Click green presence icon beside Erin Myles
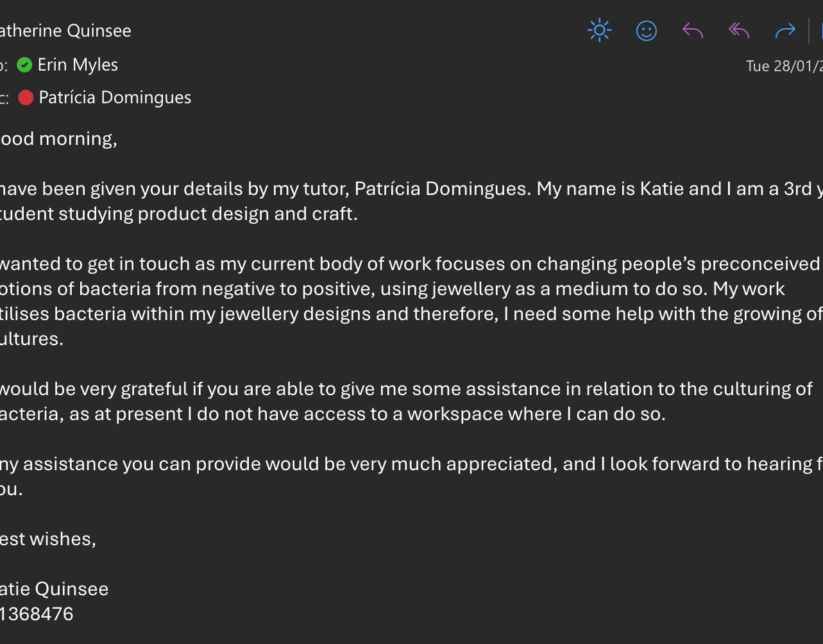The width and height of the screenshot is (823, 644). point(24,65)
